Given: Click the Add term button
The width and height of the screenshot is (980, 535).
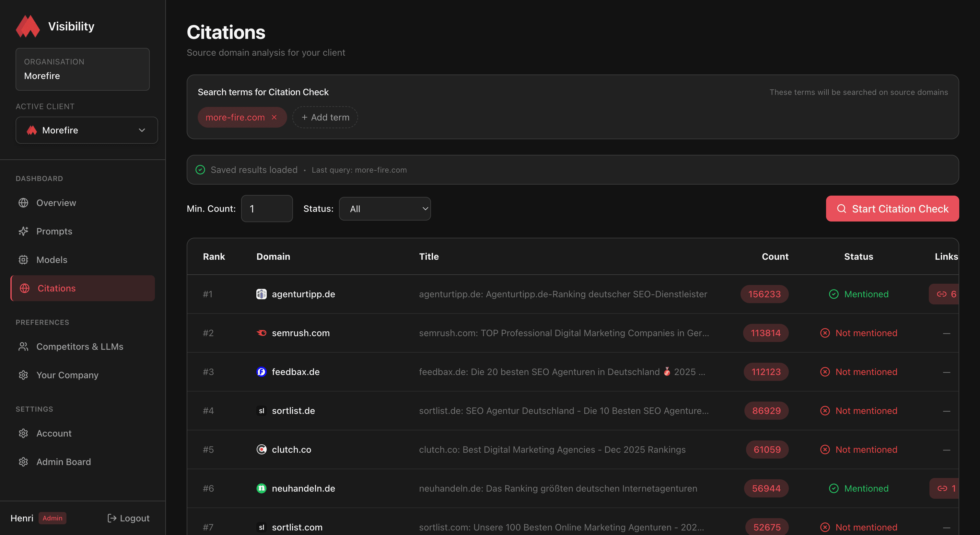Looking at the screenshot, I should point(324,117).
